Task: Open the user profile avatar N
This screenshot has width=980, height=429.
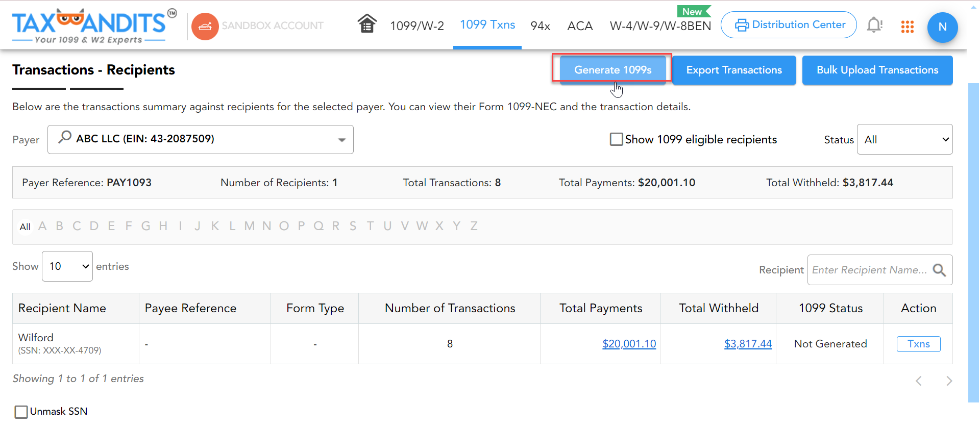Action: 942,27
